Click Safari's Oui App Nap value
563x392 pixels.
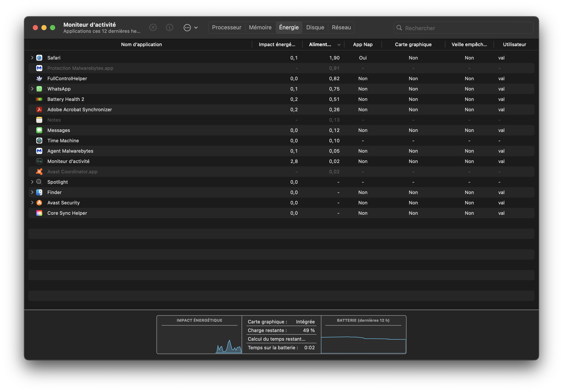(x=363, y=58)
